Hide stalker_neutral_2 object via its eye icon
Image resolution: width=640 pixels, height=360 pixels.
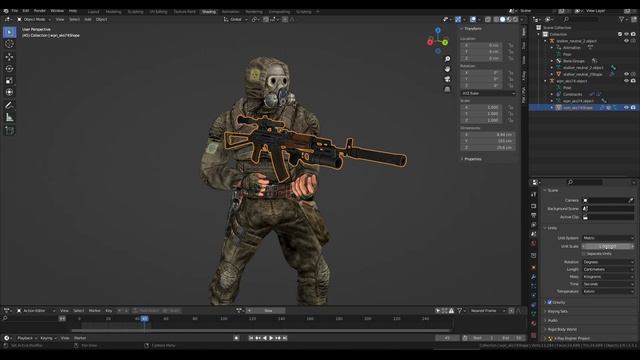[627, 41]
